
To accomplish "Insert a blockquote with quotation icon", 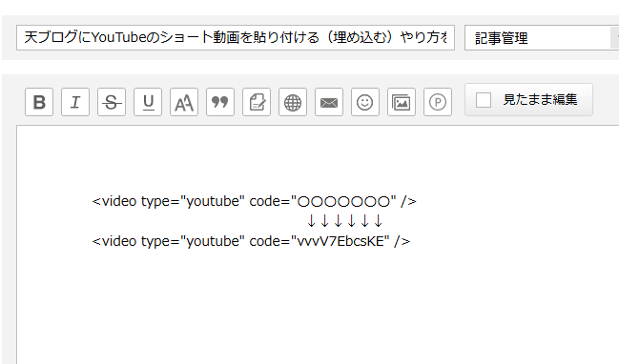I will coord(220,102).
